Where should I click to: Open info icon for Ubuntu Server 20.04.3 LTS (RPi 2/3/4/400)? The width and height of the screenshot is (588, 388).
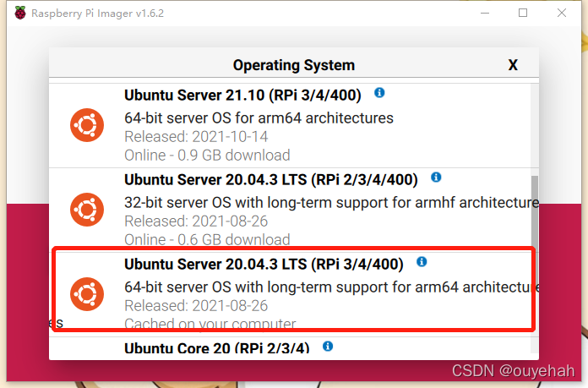[436, 177]
